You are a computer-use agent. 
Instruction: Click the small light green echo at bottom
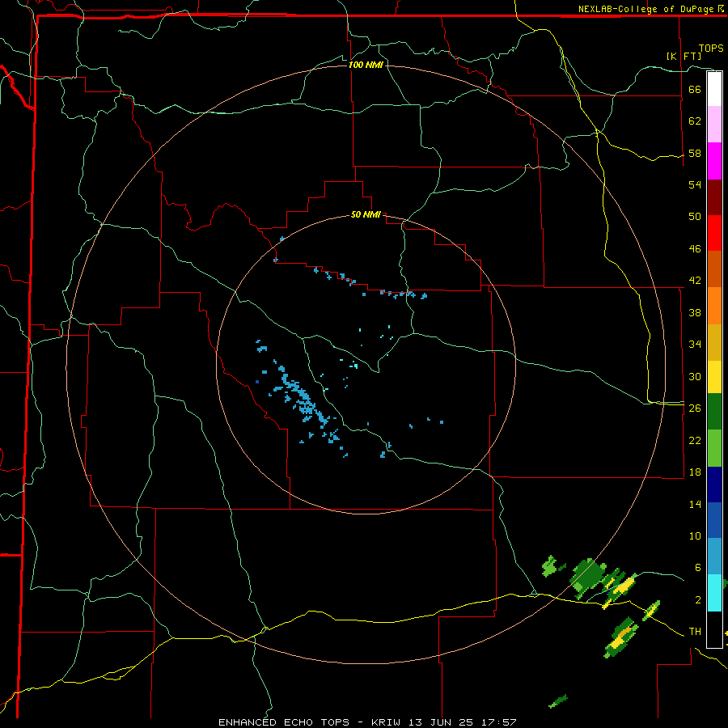click(557, 701)
